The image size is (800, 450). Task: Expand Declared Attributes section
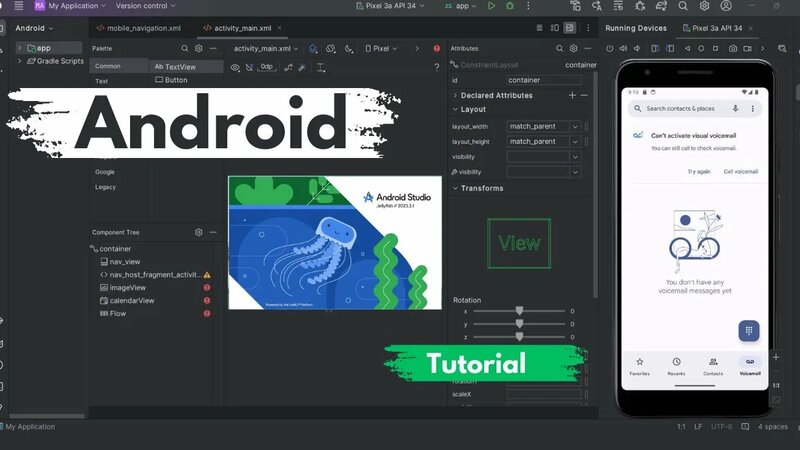coord(456,95)
